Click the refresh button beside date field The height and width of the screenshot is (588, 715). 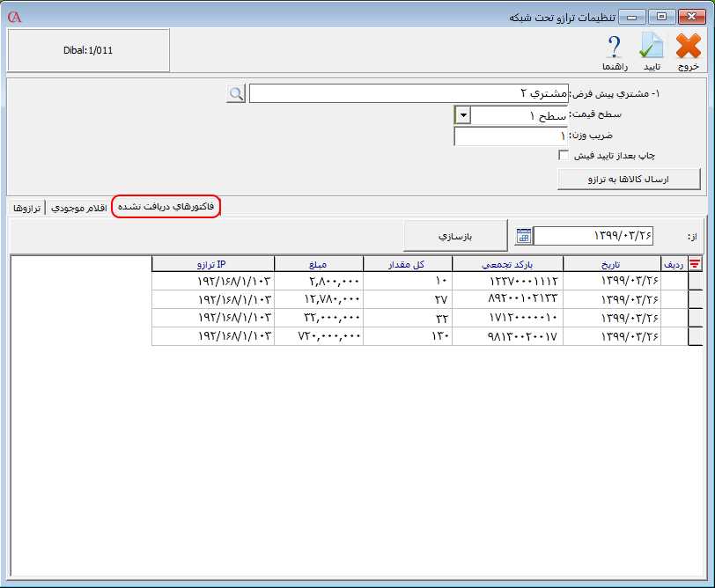[x=455, y=236]
